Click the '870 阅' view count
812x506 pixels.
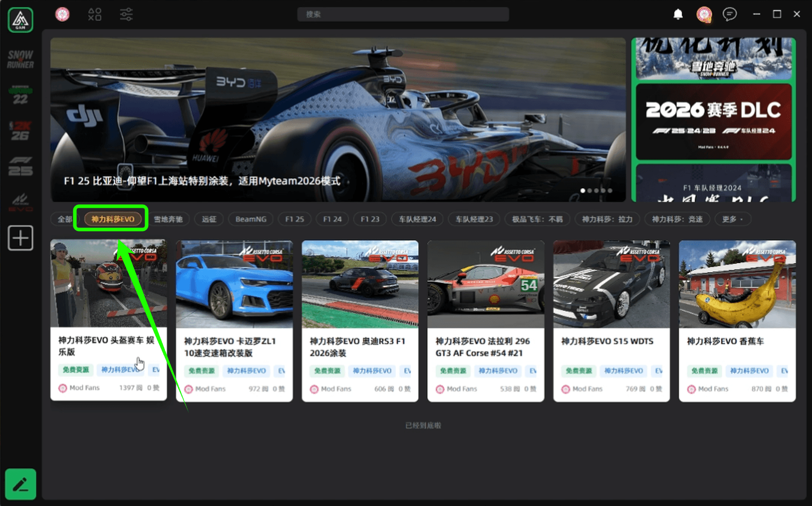(x=761, y=389)
